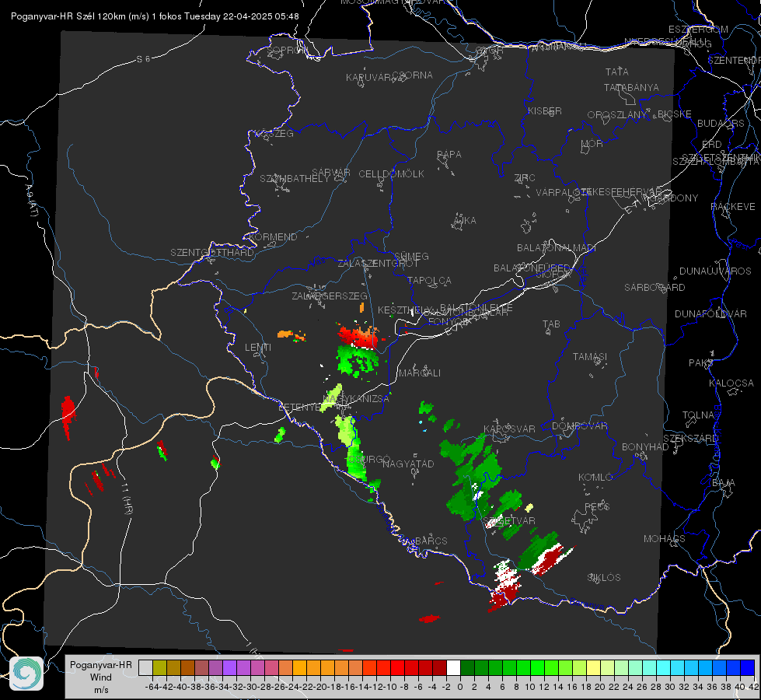
Task: Click the gray swatch left of -64
Action: point(145,667)
